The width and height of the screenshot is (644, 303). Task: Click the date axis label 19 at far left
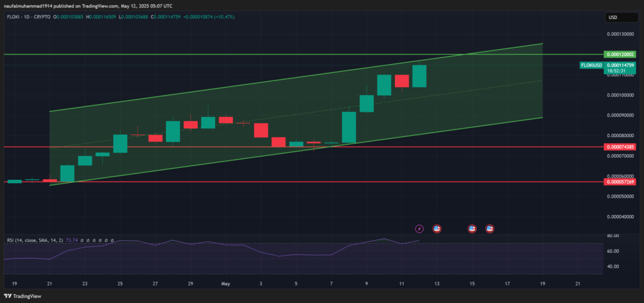point(14,284)
